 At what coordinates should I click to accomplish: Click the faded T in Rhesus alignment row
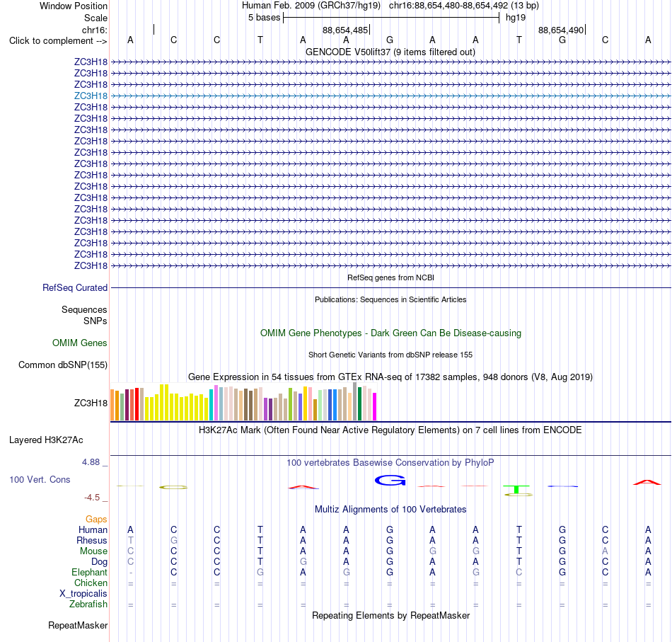(x=131, y=540)
